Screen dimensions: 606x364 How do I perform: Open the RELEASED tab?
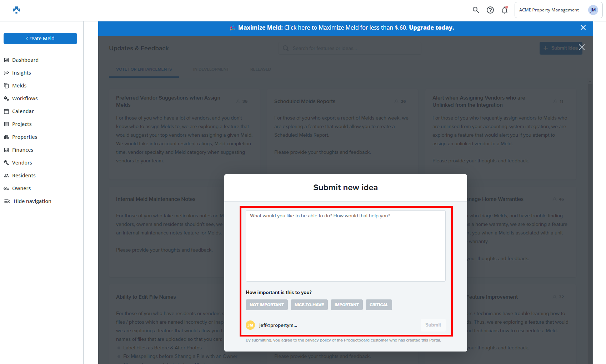coord(261,69)
